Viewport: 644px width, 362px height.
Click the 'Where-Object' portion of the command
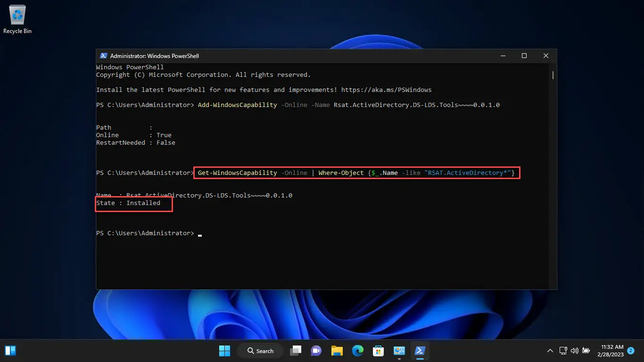coord(341,173)
